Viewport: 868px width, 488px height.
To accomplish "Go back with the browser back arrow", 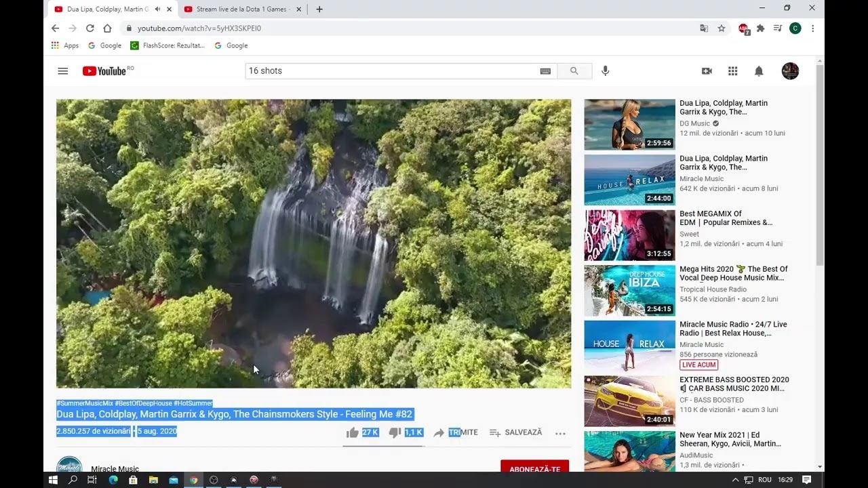I will pyautogui.click(x=55, y=28).
